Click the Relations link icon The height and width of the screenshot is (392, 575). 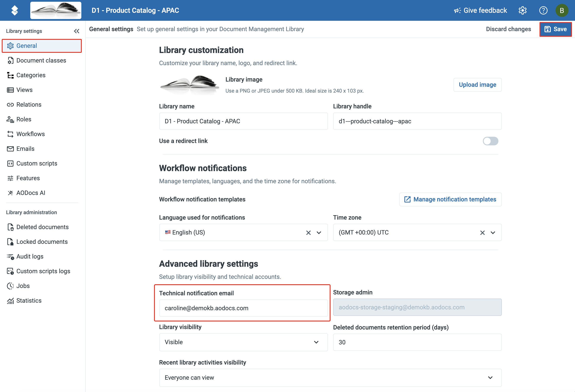[10, 105]
